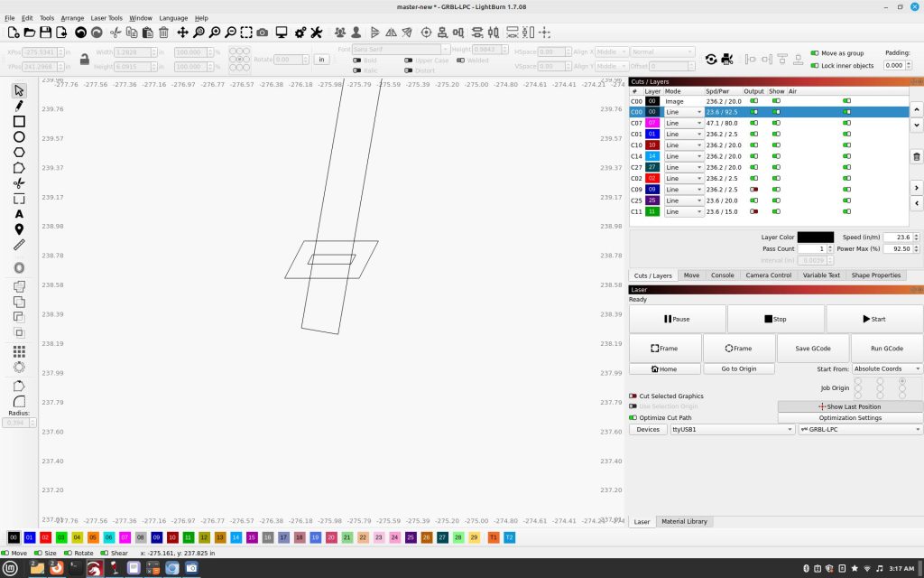The width and height of the screenshot is (924, 578).
Task: Open mode dropdown for layer C07
Action: point(684,123)
